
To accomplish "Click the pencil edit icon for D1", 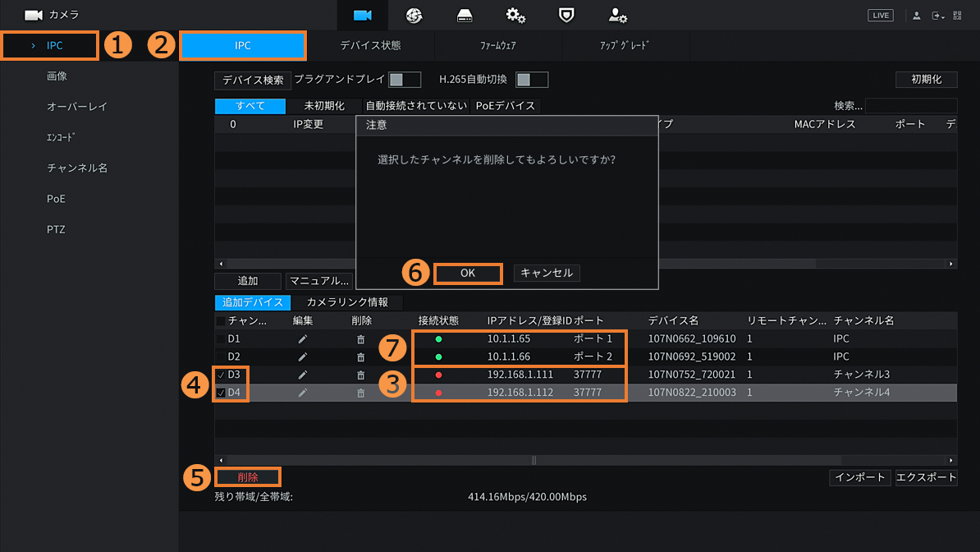I will (303, 338).
